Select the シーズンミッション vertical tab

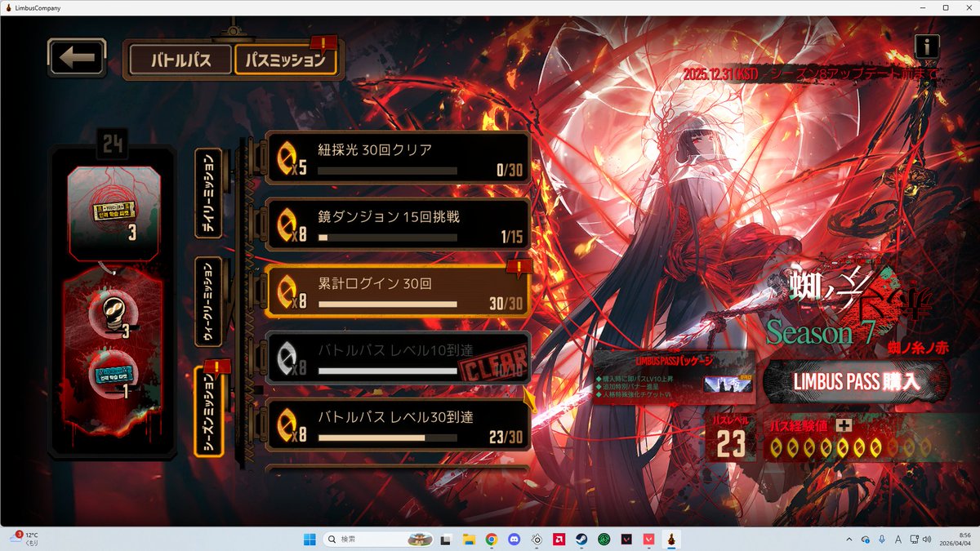[208, 411]
